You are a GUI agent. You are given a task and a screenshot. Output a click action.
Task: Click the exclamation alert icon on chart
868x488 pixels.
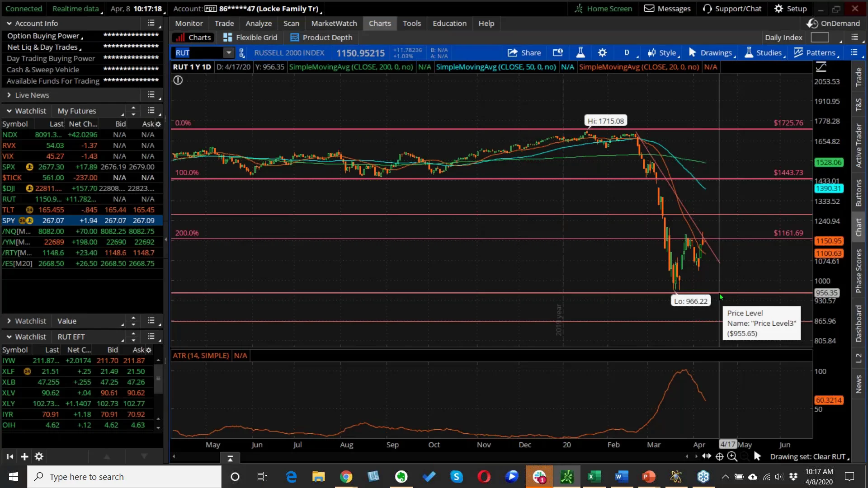(178, 80)
